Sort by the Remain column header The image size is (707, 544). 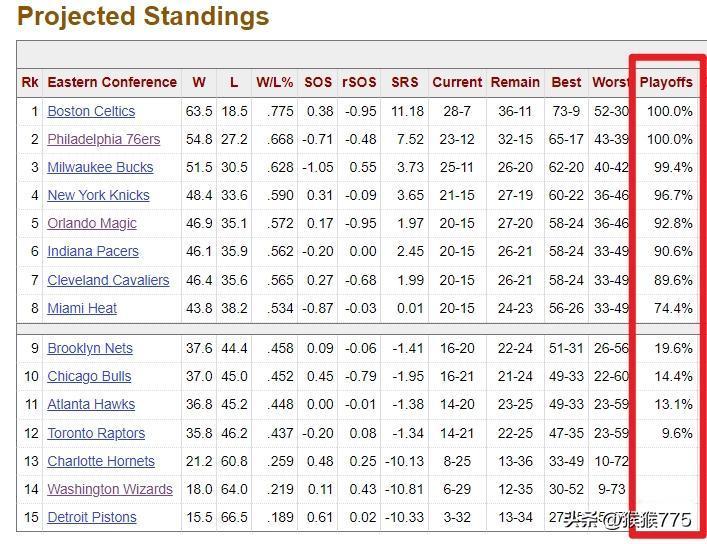pyautogui.click(x=515, y=82)
